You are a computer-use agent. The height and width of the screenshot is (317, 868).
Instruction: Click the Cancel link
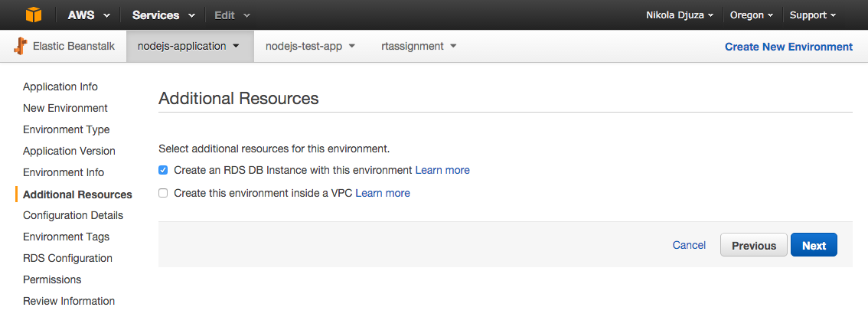tap(689, 245)
